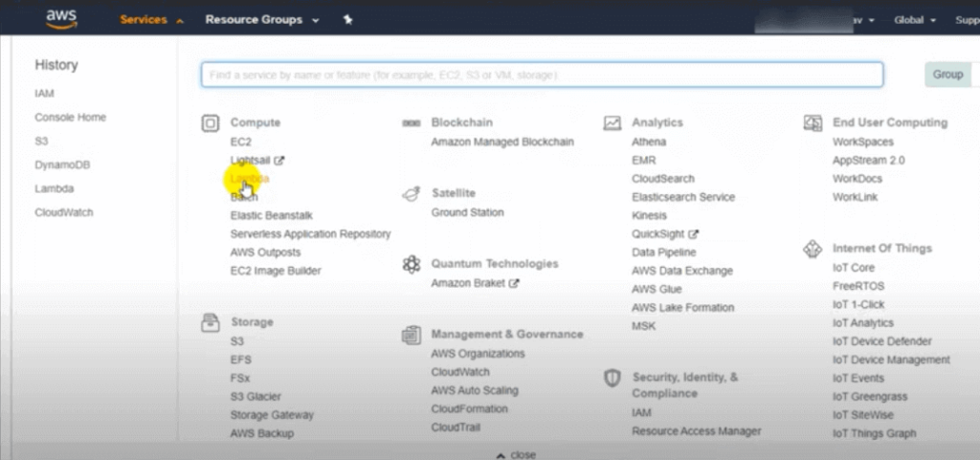The image size is (980, 460).
Task: Open QuickSight service
Action: [658, 234]
